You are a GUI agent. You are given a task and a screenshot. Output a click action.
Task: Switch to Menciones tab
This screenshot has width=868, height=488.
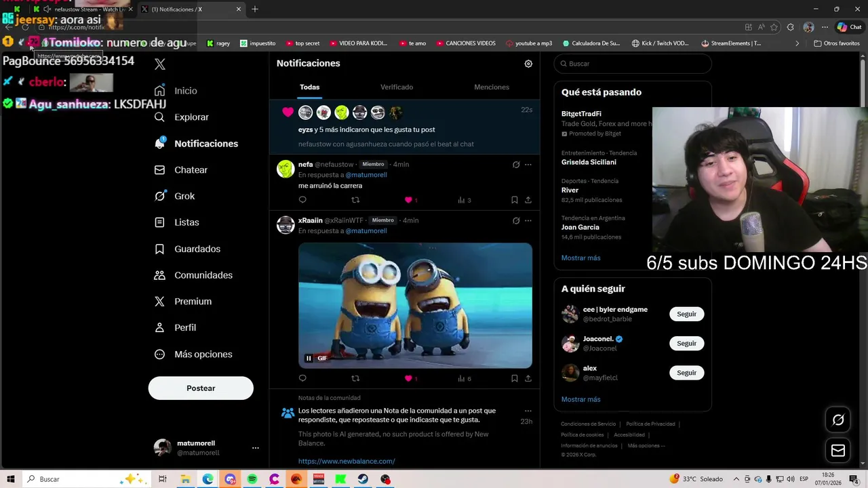click(492, 87)
